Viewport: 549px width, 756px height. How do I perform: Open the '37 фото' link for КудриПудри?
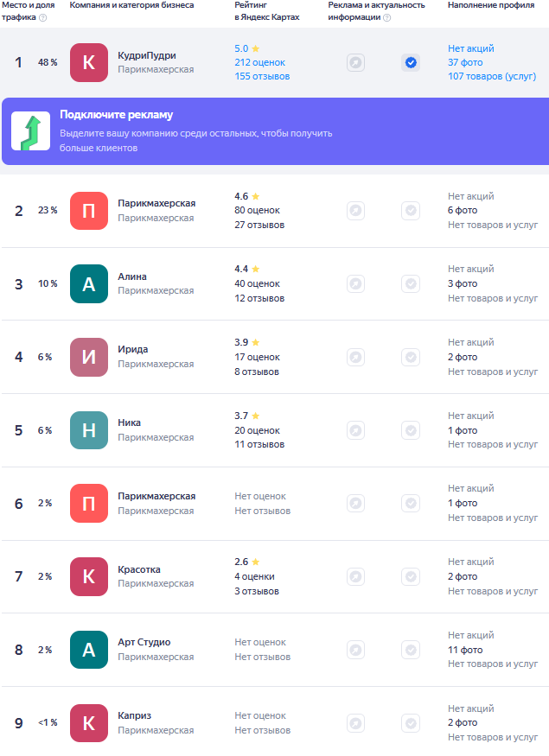pyautogui.click(x=464, y=62)
